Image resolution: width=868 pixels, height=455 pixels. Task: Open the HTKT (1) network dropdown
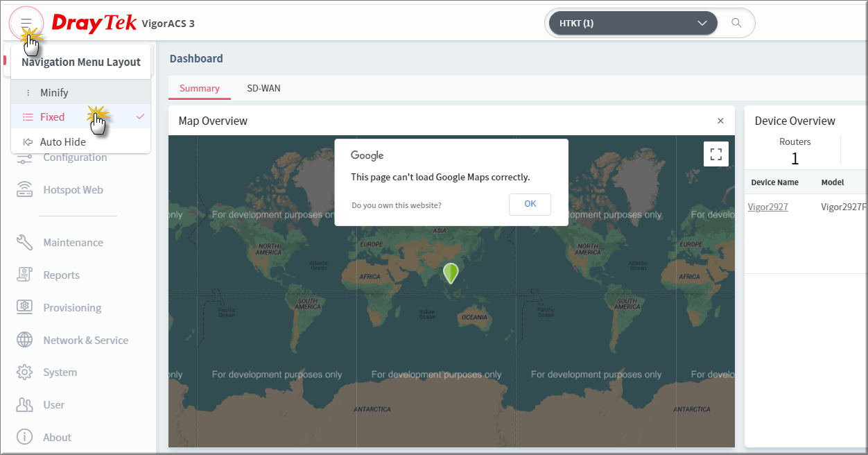click(x=633, y=23)
